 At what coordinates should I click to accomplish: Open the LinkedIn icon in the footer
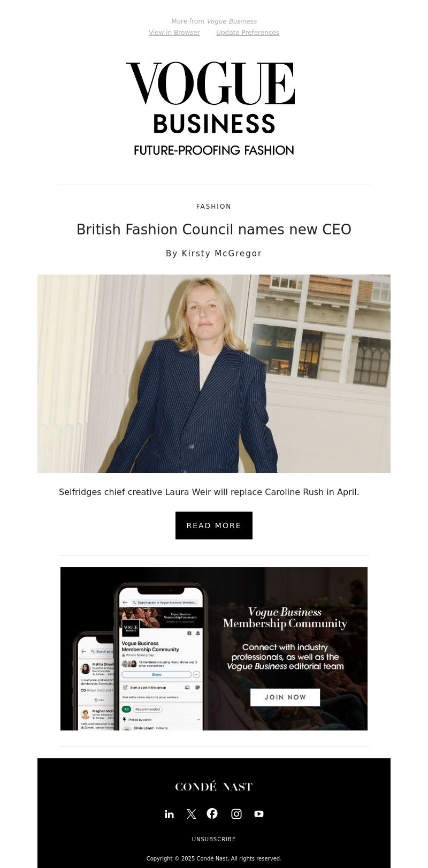[x=169, y=814]
